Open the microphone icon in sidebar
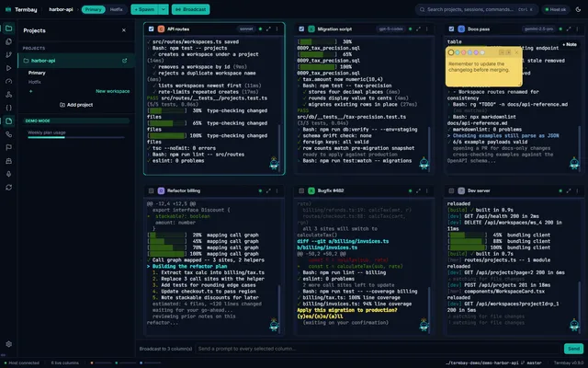588x368 pixels. (x=8, y=174)
